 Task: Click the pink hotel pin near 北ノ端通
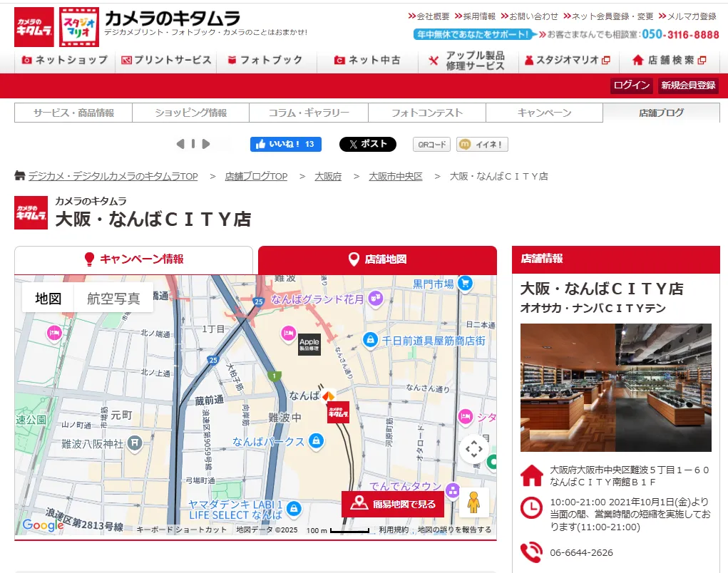click(54, 333)
